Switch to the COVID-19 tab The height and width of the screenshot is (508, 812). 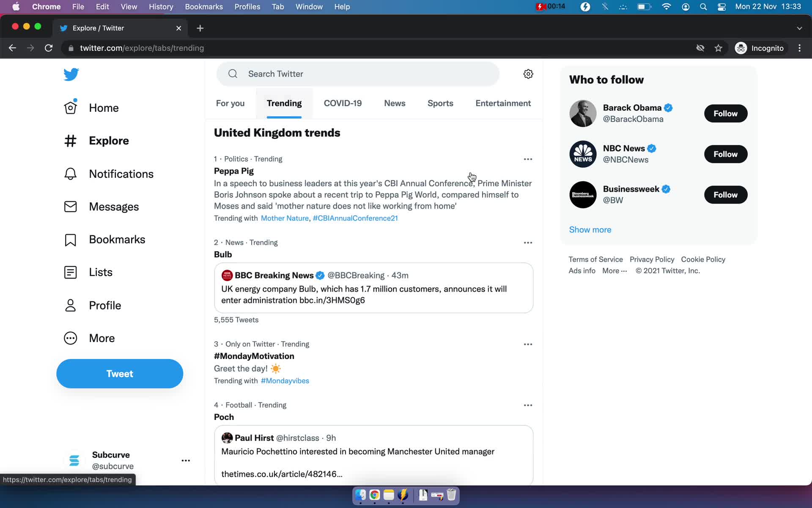click(343, 103)
